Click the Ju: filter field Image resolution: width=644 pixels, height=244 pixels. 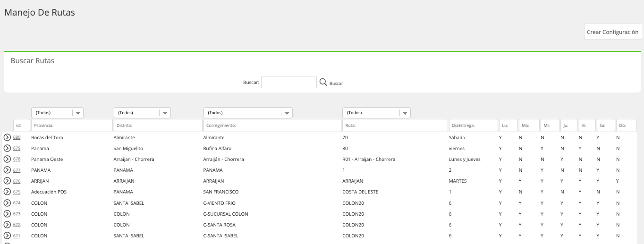coord(569,126)
